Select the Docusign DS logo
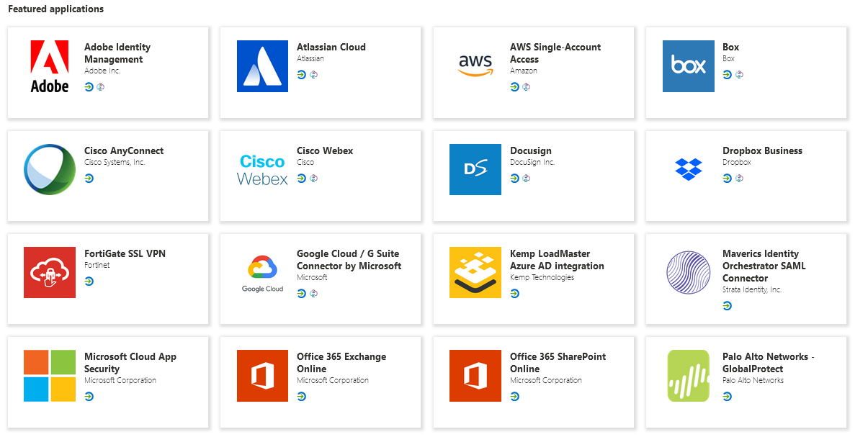 [x=475, y=169]
